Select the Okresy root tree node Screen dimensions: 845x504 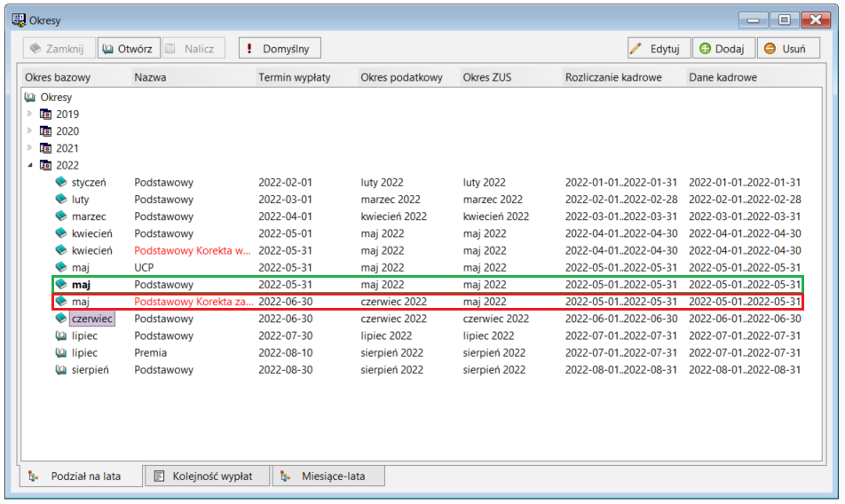click(x=56, y=97)
